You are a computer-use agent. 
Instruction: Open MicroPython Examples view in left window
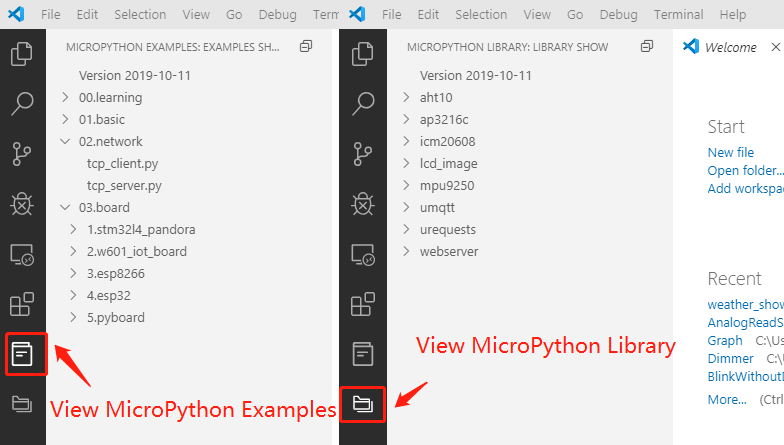coord(24,353)
